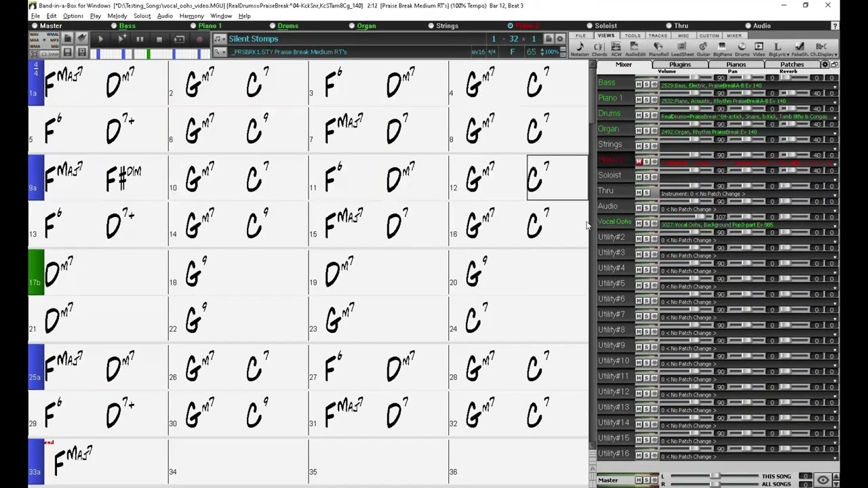Screen dimensions: 868x488
Task: Open the AudioEdit window
Action: point(635,49)
